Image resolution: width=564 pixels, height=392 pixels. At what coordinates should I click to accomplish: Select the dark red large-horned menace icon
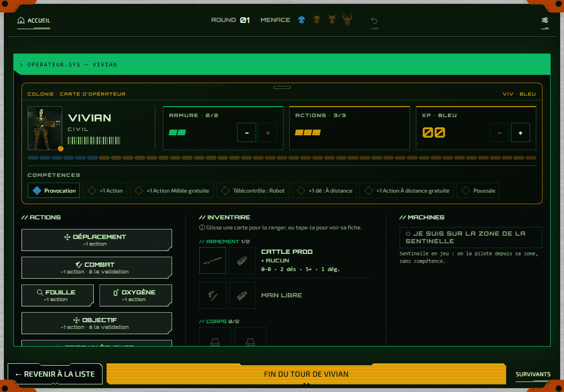tap(347, 19)
